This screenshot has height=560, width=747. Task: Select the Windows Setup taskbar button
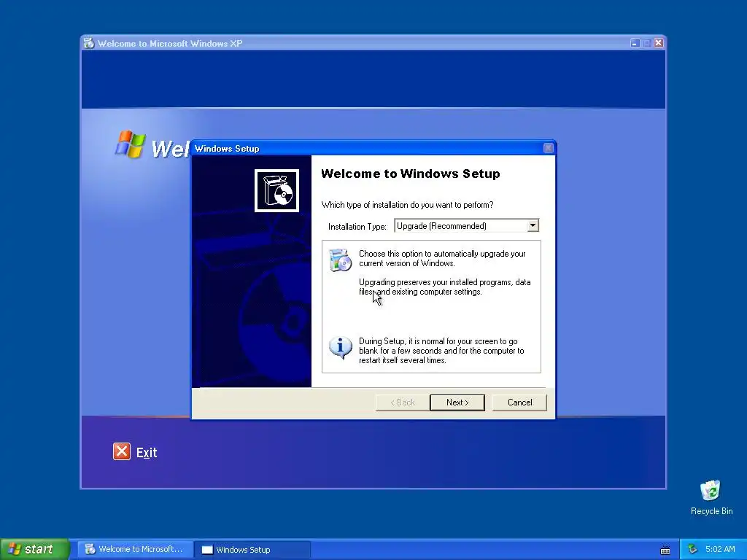pyautogui.click(x=252, y=550)
